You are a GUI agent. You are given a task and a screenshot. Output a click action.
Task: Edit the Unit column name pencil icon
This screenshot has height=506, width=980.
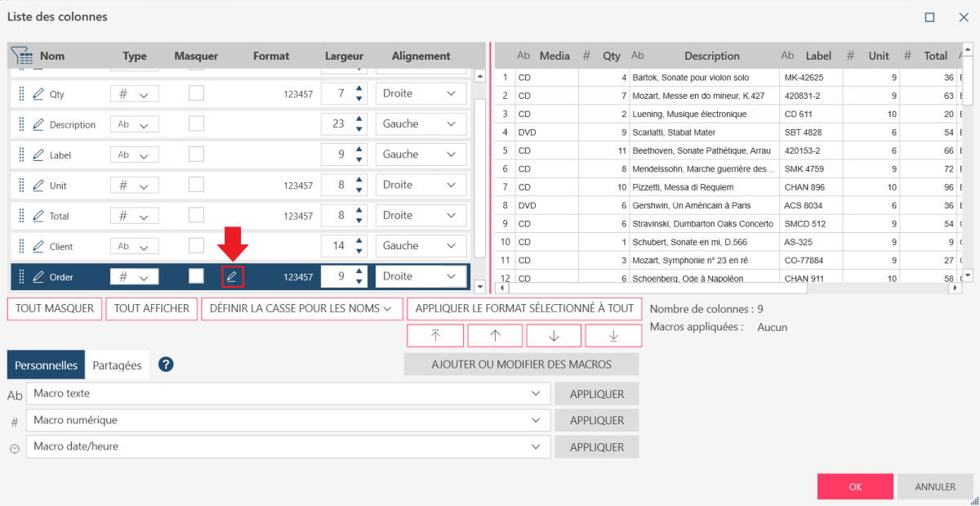(x=38, y=186)
